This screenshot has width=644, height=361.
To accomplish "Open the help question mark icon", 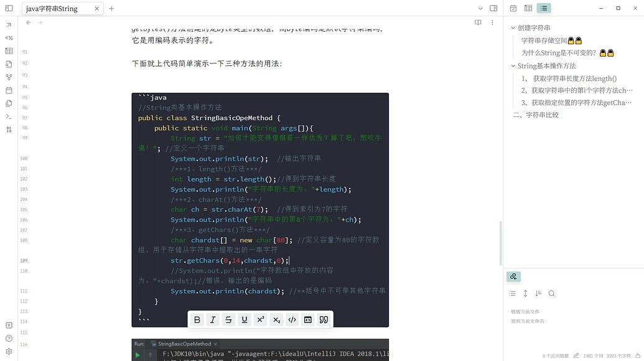I will tap(9, 339).
